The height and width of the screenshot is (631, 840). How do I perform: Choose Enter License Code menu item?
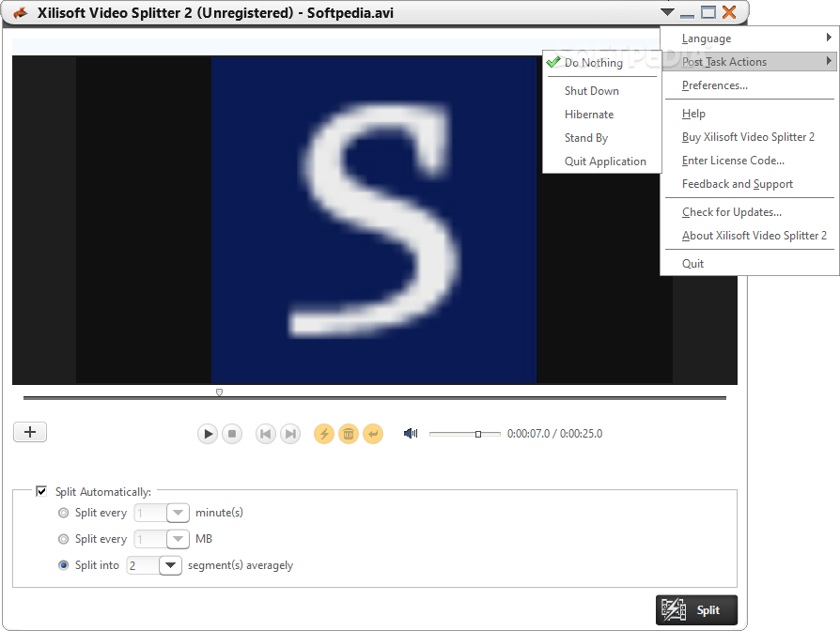click(750, 161)
